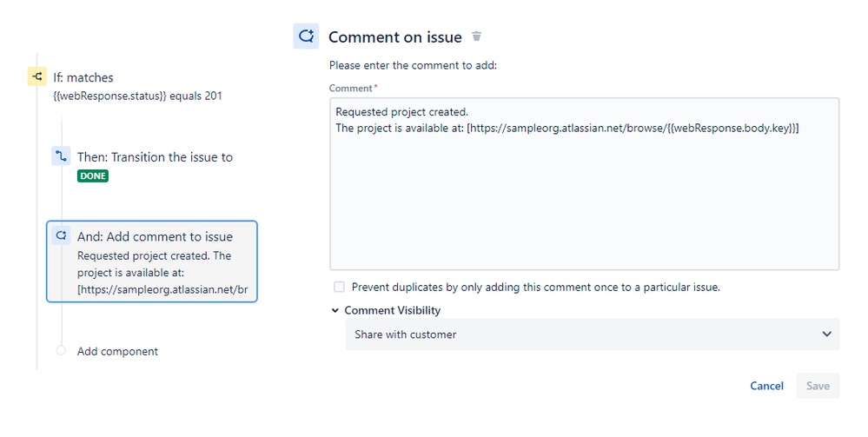868x437 pixels.
Task: Click the Comment Visibility heading label
Action: 392,310
